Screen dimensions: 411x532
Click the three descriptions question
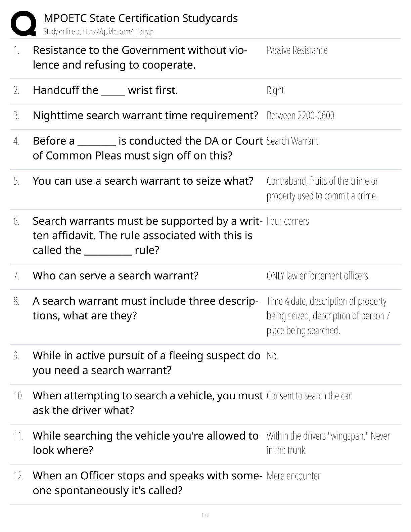pyautogui.click(x=145, y=308)
